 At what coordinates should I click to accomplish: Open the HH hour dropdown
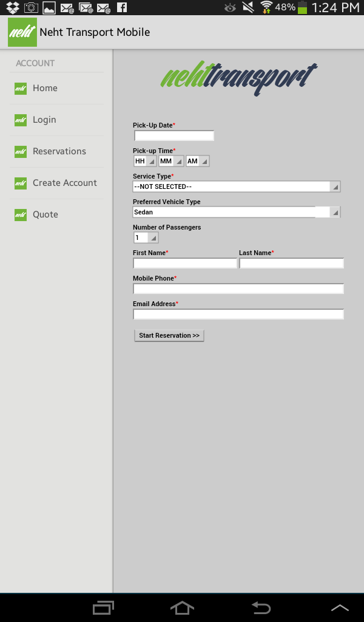tap(145, 161)
